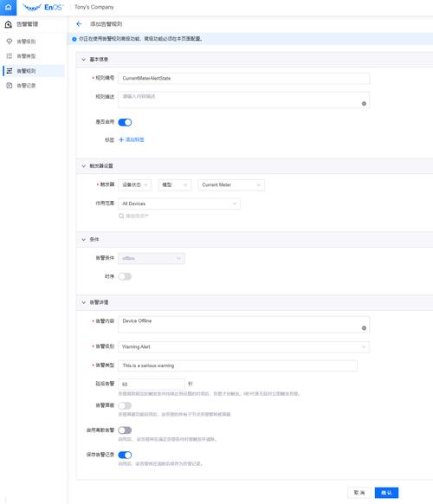433x504 pixels.
Task: Click the white Cancel button at bottom
Action: pos(359,493)
